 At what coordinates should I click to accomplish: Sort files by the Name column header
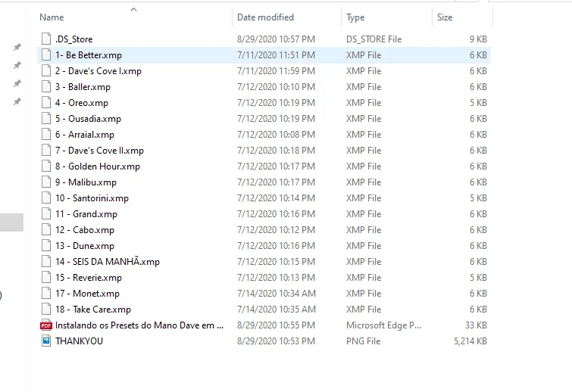point(52,17)
